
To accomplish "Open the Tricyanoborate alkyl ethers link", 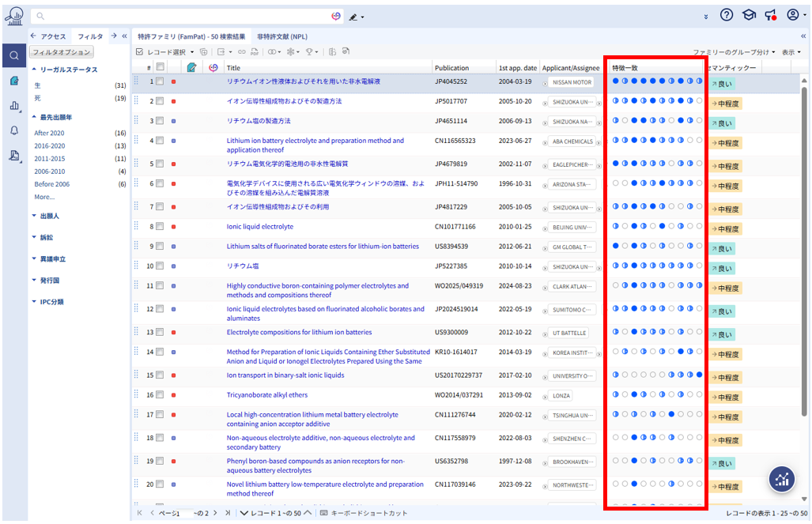I will [266, 394].
